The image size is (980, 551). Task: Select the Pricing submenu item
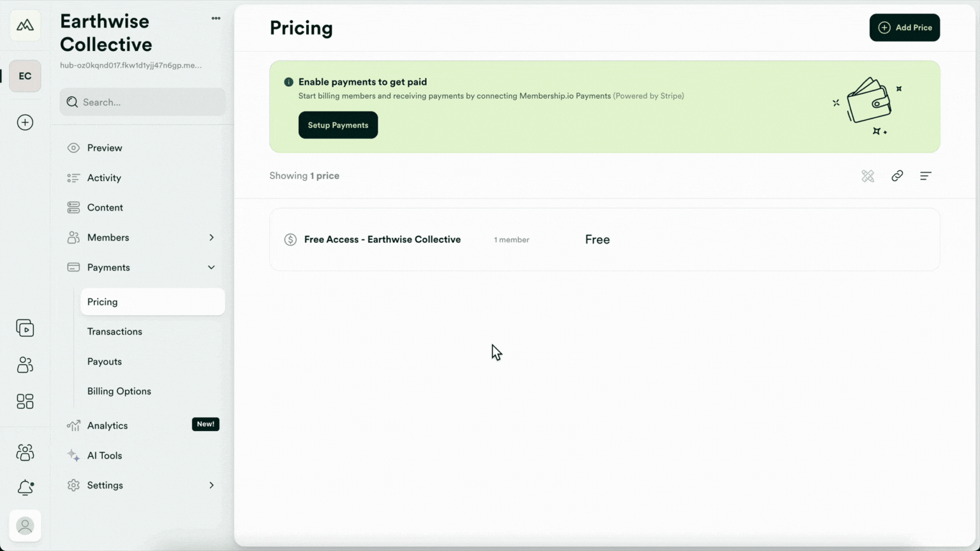pos(152,302)
